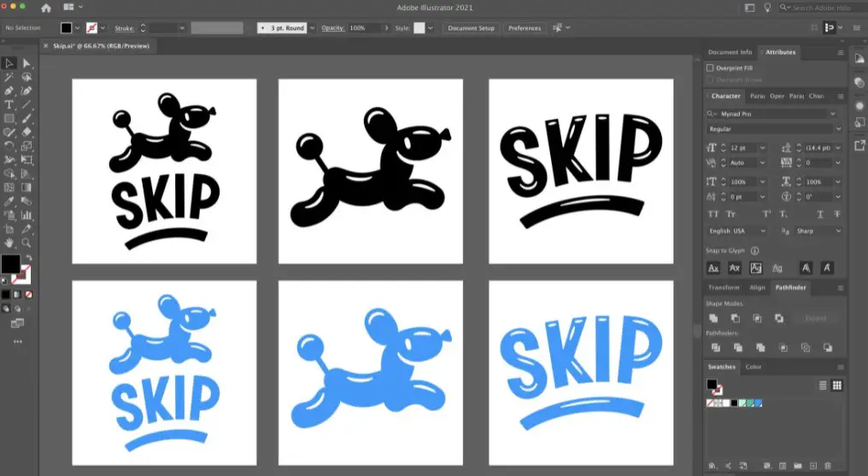Click the Preferences button

point(525,27)
